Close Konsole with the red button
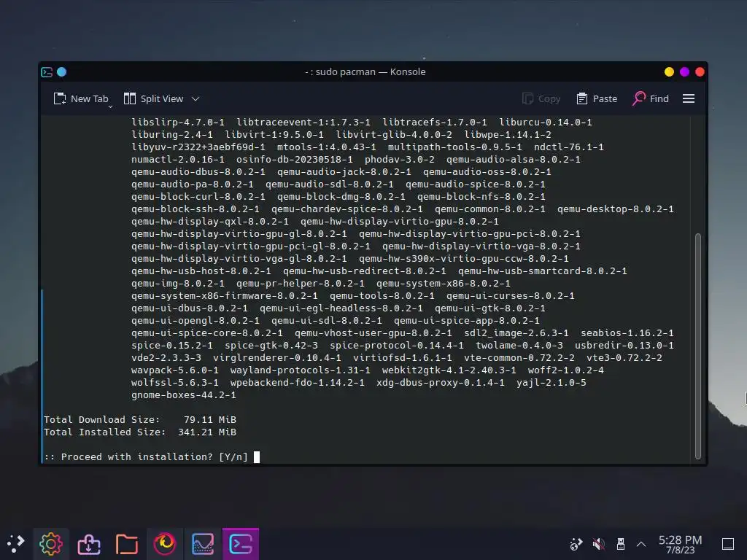This screenshot has width=747, height=560. (700, 72)
